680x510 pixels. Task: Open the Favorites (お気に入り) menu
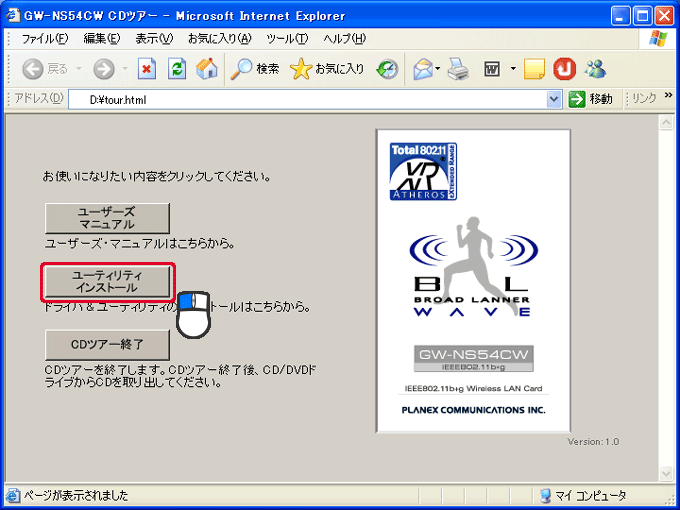pos(219,39)
